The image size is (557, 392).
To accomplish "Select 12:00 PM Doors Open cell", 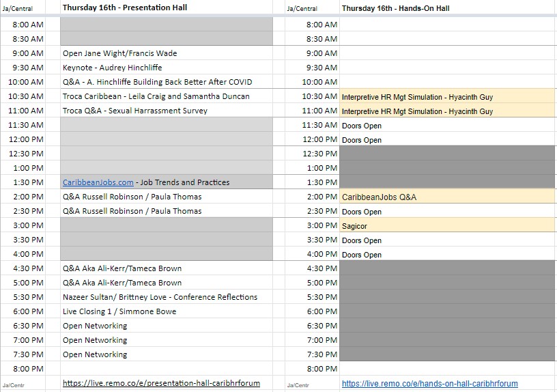I will pyautogui.click(x=447, y=139).
